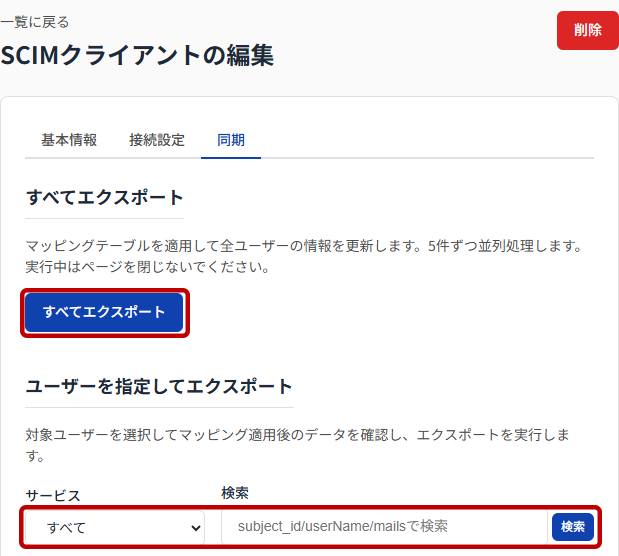Click the blue すべてエクスポート button
The width and height of the screenshot is (619, 556).
[x=104, y=312]
